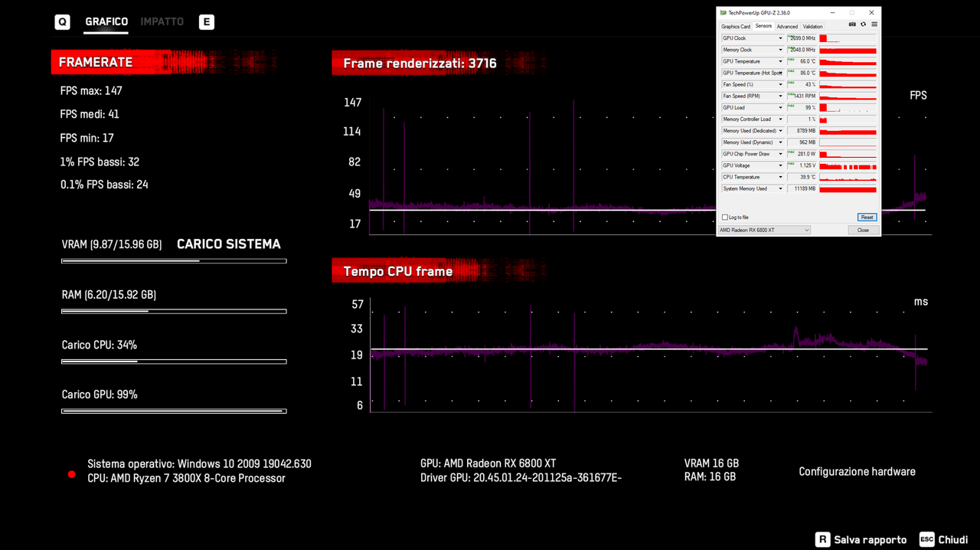
Task: Expand the GPU Clock sensor dropdown
Action: (780, 38)
